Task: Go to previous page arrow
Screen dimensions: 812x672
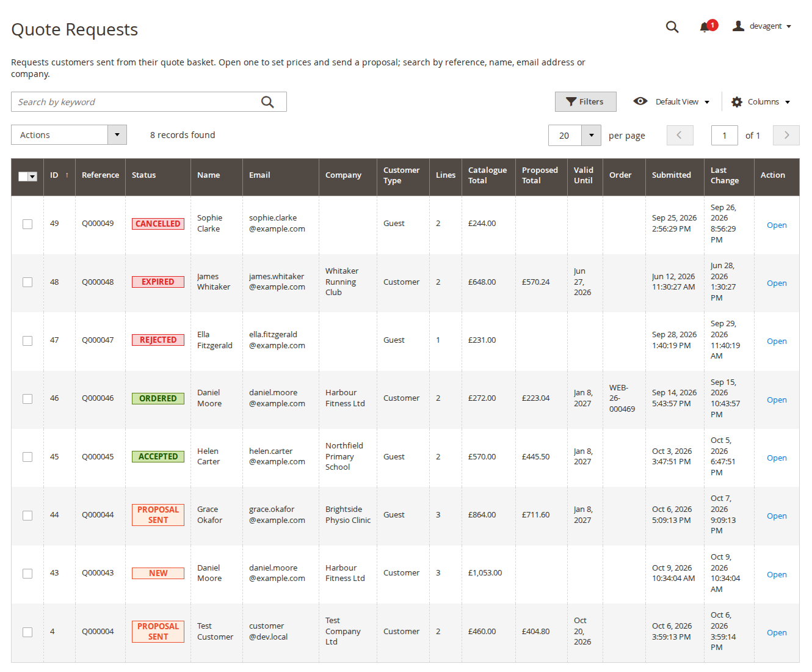Action: 680,135
